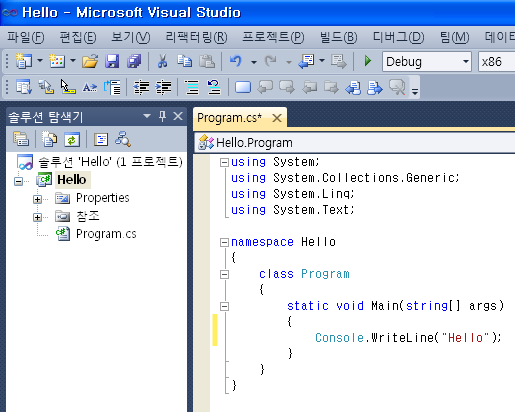This screenshot has height=412, width=515.
Task: Clear all bookmarks icon
Action: coord(397,88)
